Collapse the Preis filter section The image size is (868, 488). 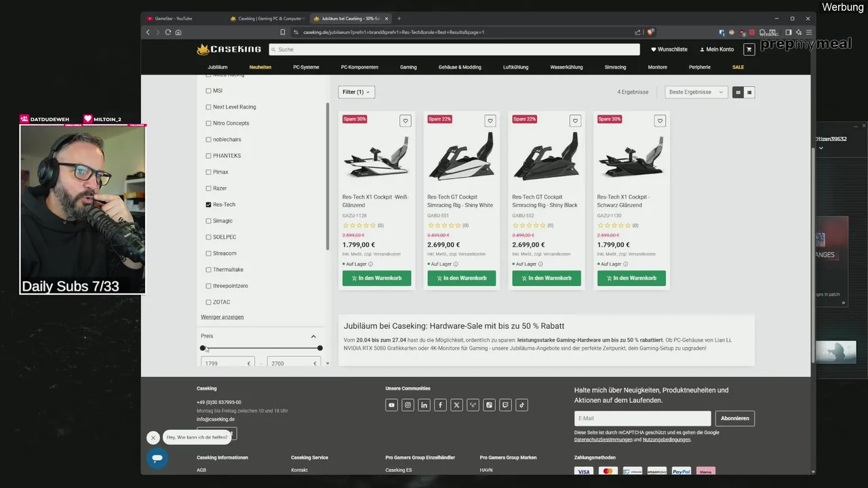tap(313, 336)
